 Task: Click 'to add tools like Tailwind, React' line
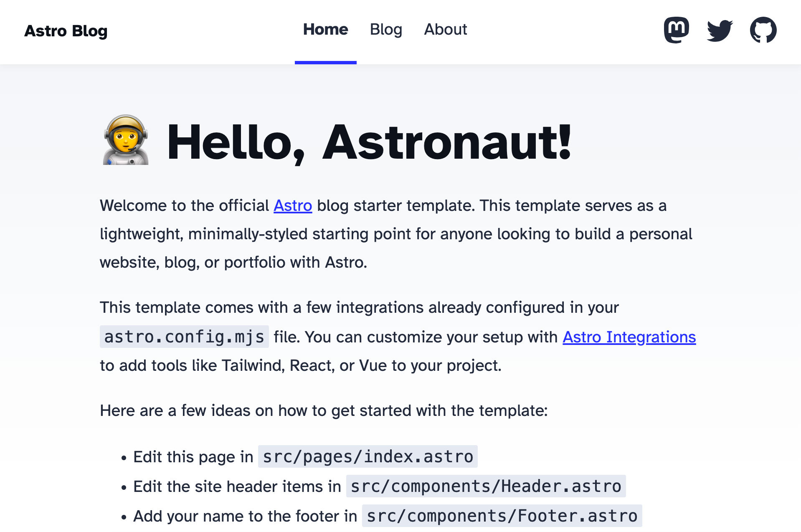coord(300,365)
